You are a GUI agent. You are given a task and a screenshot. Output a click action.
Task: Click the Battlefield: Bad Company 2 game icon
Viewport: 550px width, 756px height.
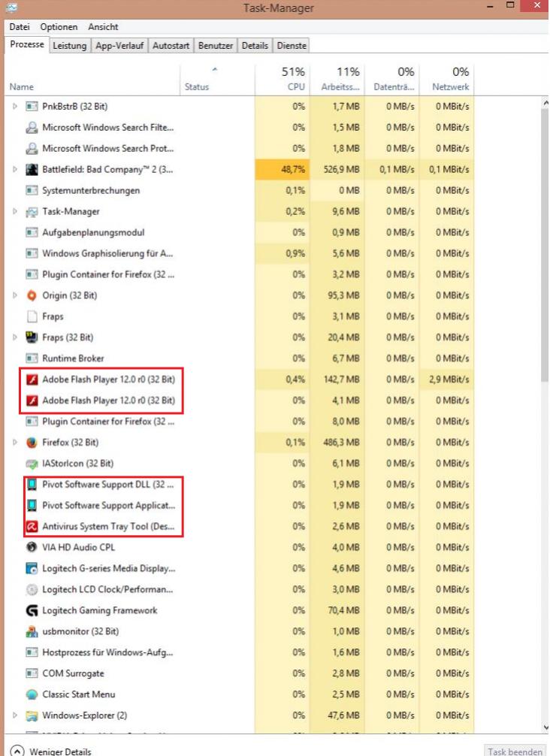[x=32, y=169]
